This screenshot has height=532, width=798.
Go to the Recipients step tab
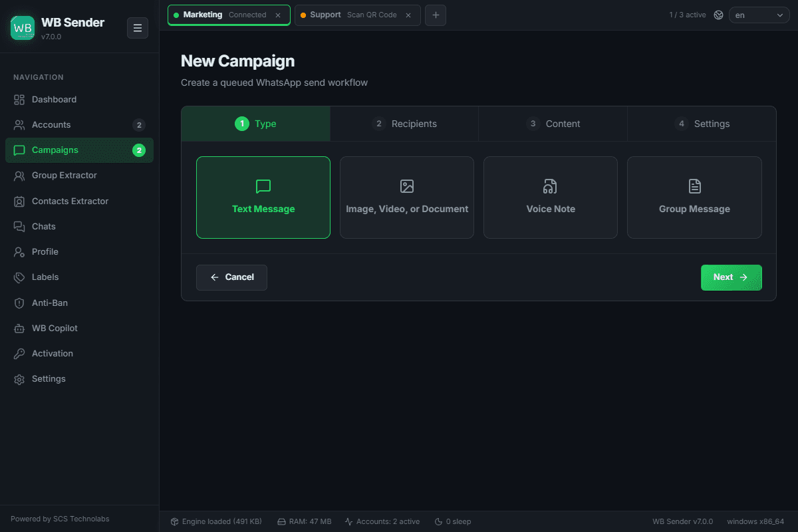(404, 124)
